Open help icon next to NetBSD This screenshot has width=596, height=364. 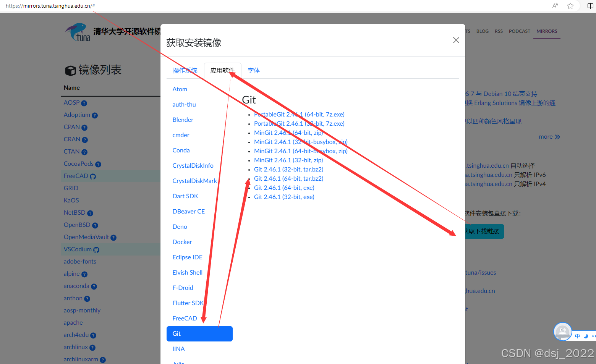pyautogui.click(x=90, y=213)
